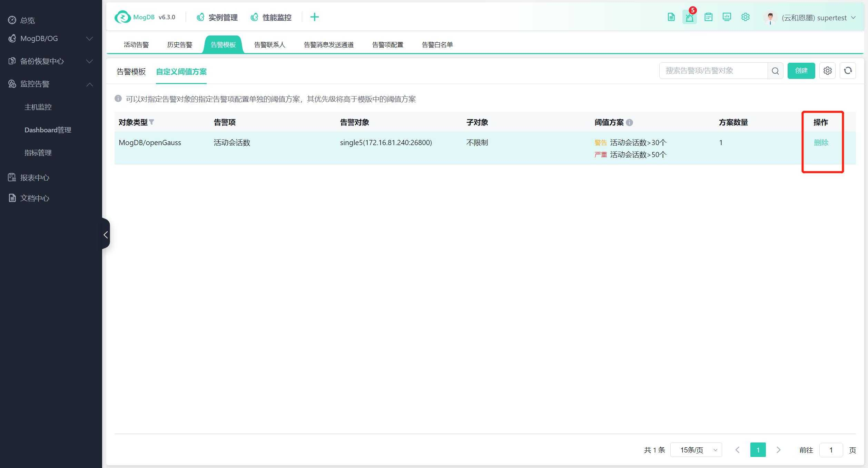Focus the 前往 page number field

pyautogui.click(x=831, y=450)
